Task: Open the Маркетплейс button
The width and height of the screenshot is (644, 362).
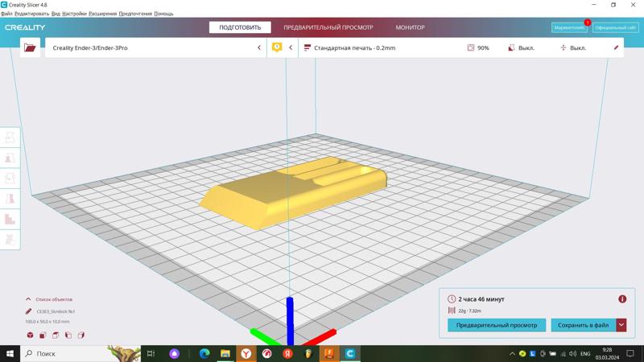Action: tap(569, 27)
